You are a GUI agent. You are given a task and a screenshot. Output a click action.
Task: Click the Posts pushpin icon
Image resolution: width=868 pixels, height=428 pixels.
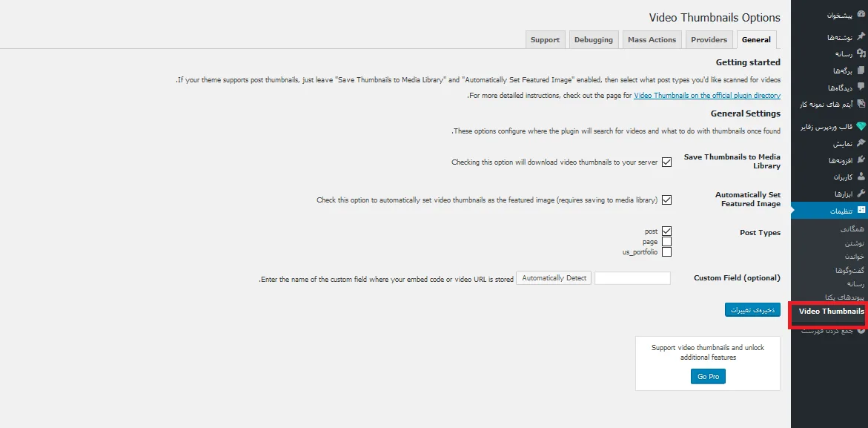861,36
